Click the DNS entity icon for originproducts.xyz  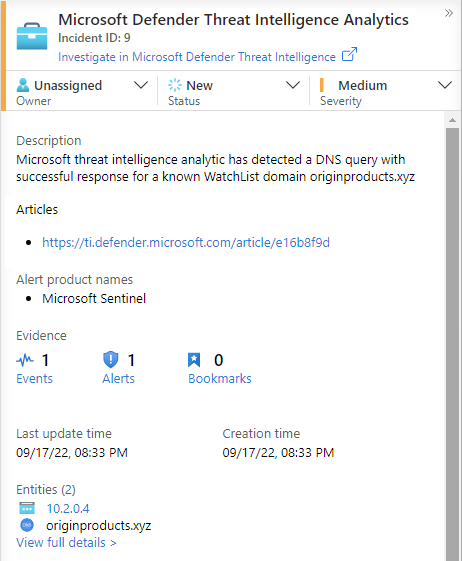click(27, 525)
